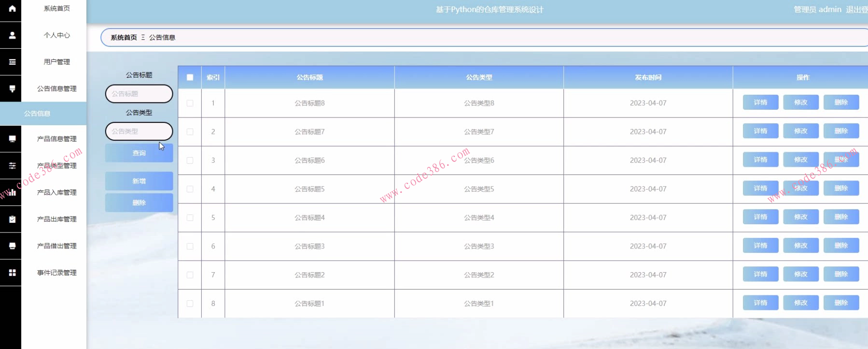Image resolution: width=868 pixels, height=349 pixels.
Task: Expand the 用户管理 sidebar section
Action: 56,62
